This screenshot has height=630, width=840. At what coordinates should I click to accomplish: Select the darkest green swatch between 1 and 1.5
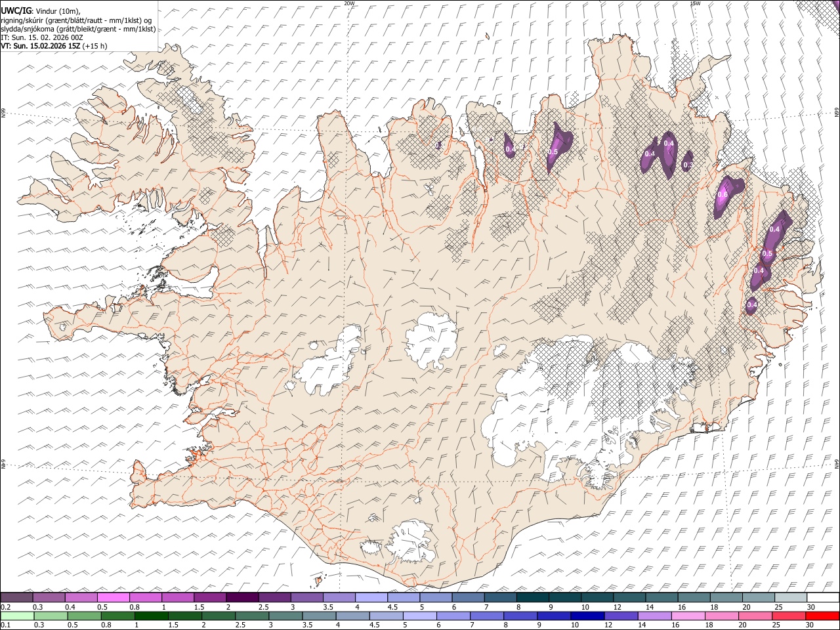tap(152, 616)
